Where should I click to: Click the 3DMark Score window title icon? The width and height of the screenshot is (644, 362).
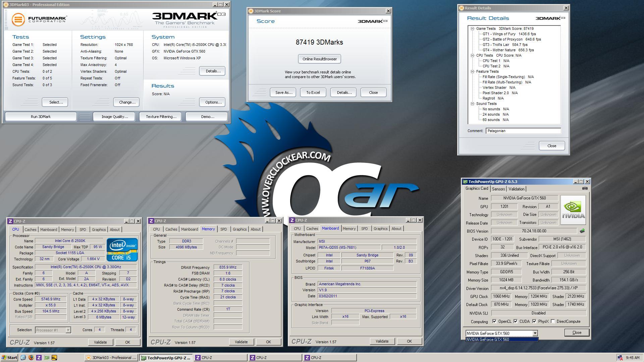click(251, 11)
